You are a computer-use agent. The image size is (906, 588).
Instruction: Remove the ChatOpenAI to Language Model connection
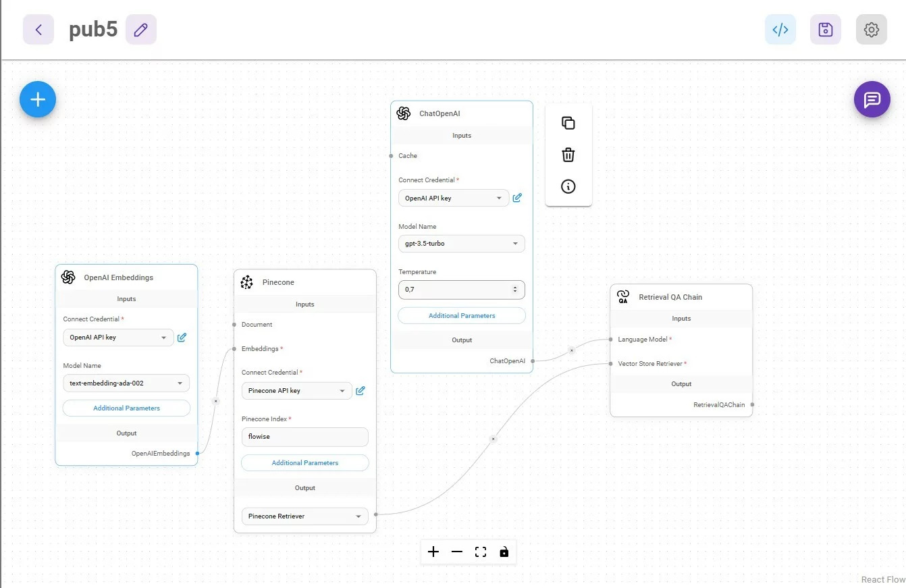572,350
